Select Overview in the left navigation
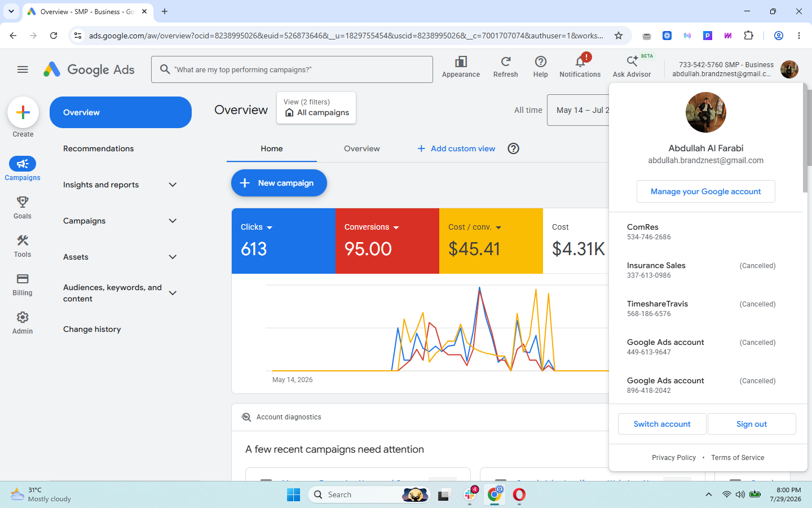 coord(121,112)
